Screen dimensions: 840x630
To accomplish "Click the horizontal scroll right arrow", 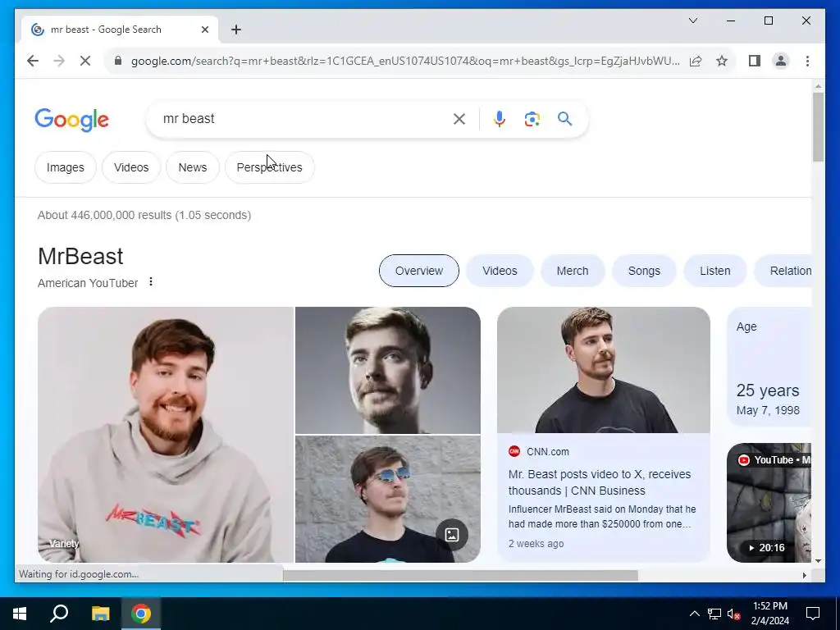I will [x=804, y=575].
